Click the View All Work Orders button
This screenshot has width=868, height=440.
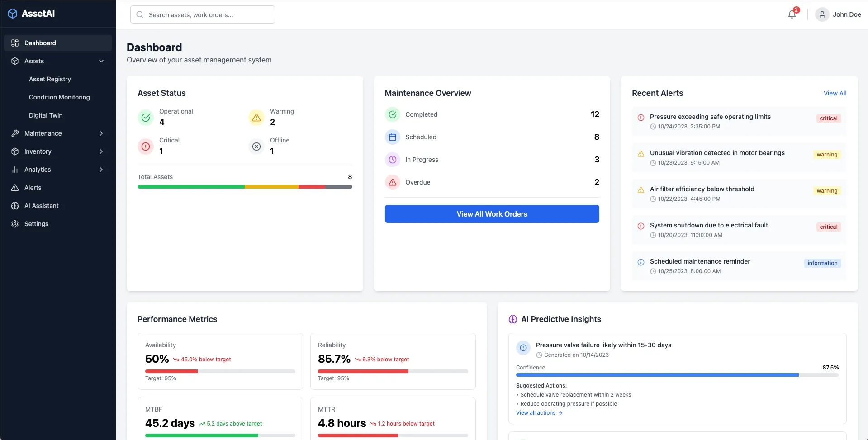[492, 214]
